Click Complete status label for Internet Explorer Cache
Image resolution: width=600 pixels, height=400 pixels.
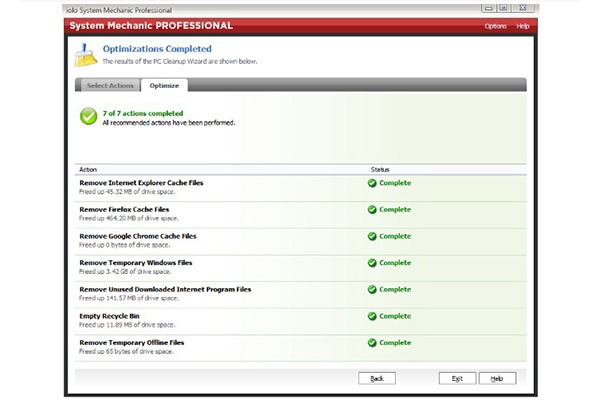point(395,183)
